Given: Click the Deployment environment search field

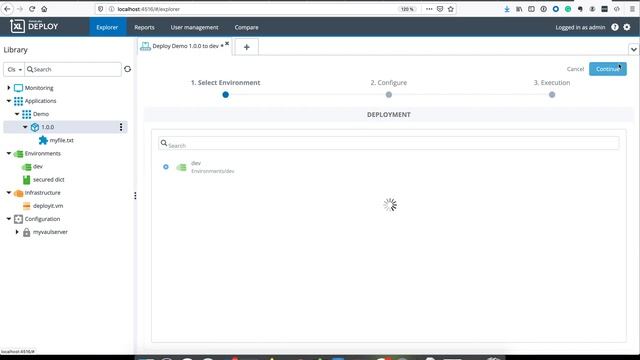Looking at the screenshot, I should tap(389, 143).
